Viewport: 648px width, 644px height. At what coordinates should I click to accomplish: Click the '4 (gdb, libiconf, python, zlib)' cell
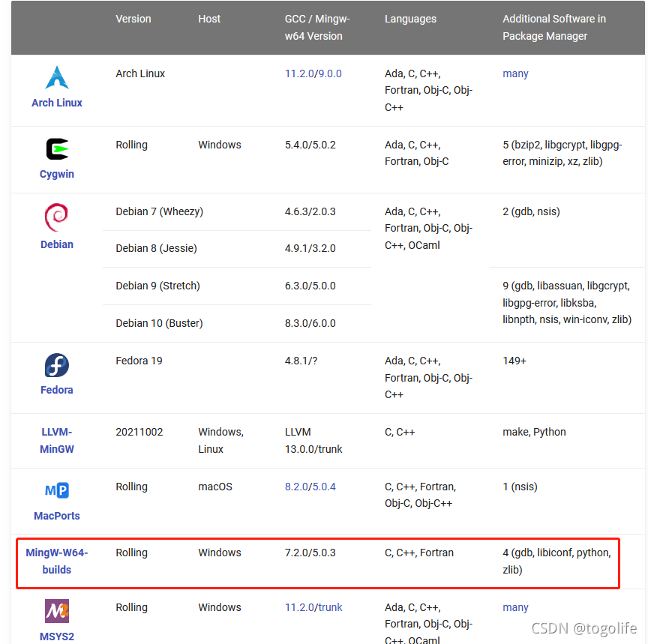click(556, 561)
